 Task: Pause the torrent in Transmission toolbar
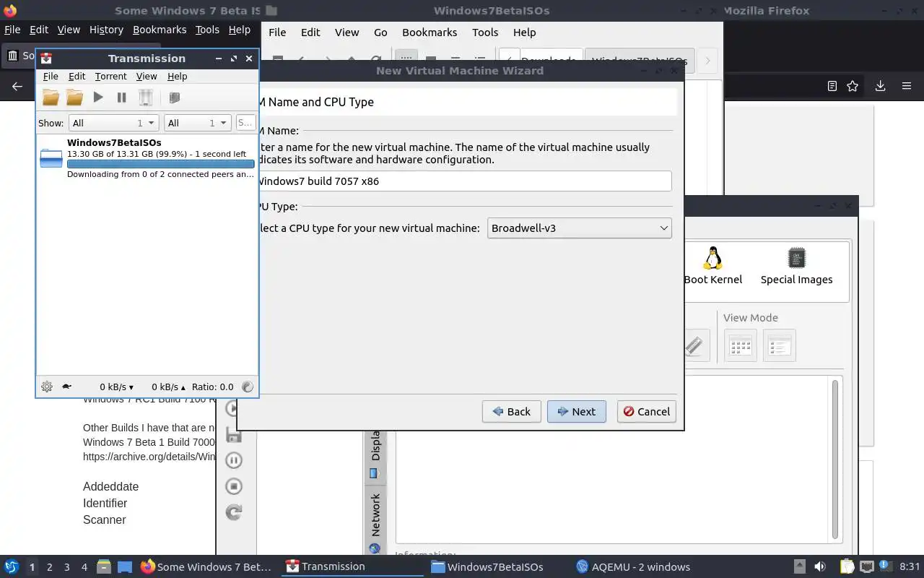click(x=121, y=97)
